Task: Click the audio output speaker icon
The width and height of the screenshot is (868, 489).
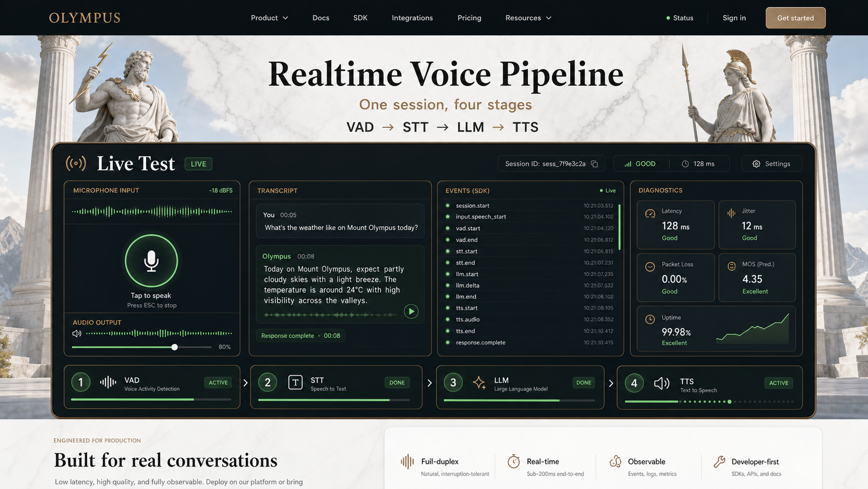Action: coord(77,333)
